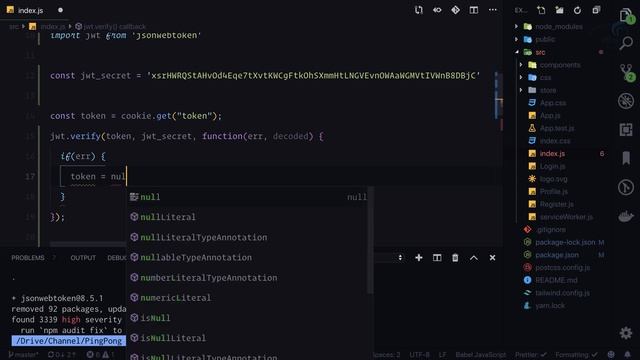Open the Search view magnifier icon
The image size is (640, 360).
coord(626,43)
